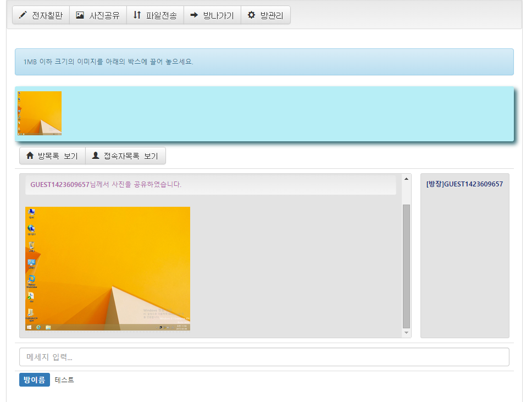
Task: Click the empty area of the light-blue drop box
Action: [x=286, y=114]
